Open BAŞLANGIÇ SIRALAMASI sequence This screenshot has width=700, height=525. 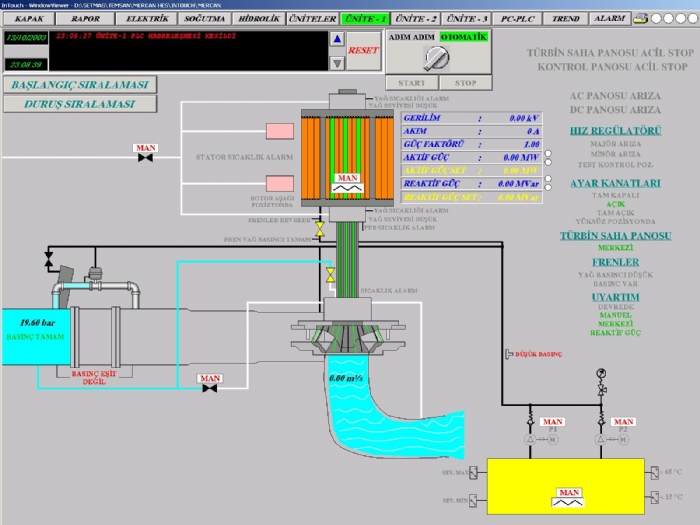click(x=80, y=85)
